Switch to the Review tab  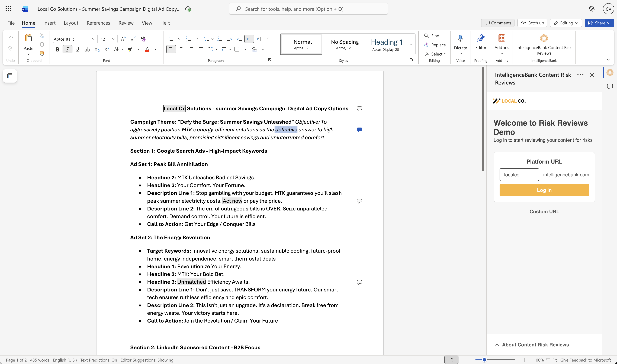(x=126, y=23)
